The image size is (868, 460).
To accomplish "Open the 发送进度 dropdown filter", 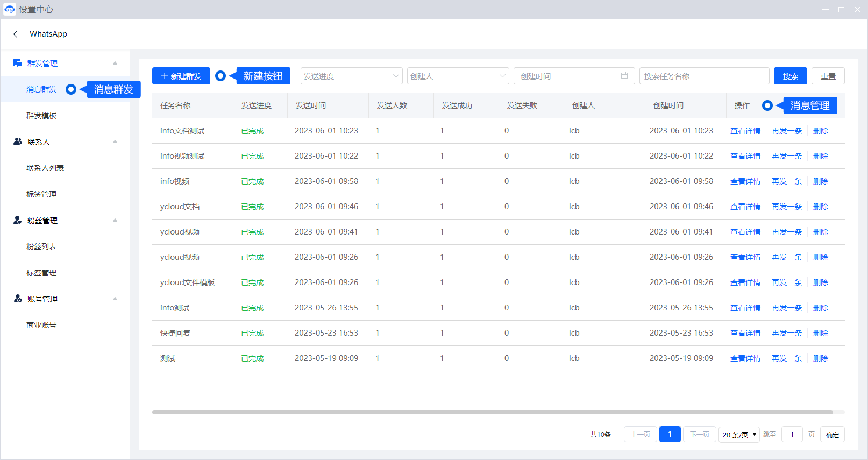I will click(351, 76).
